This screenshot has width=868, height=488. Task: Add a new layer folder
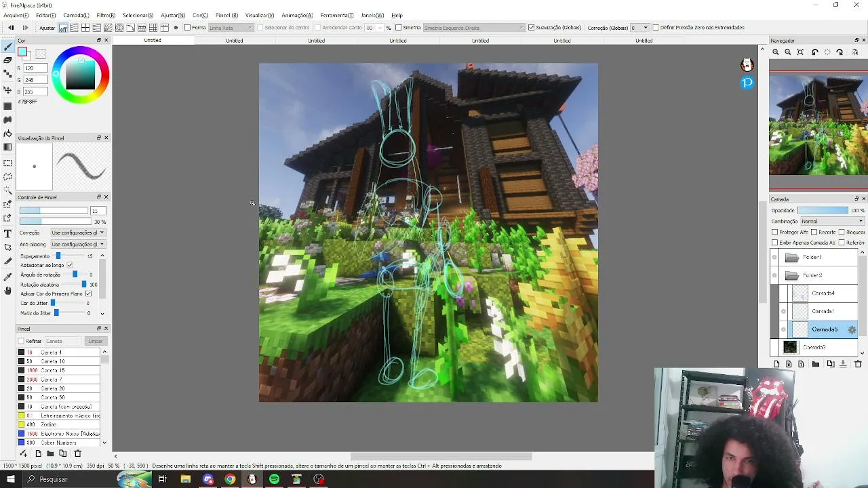(816, 364)
